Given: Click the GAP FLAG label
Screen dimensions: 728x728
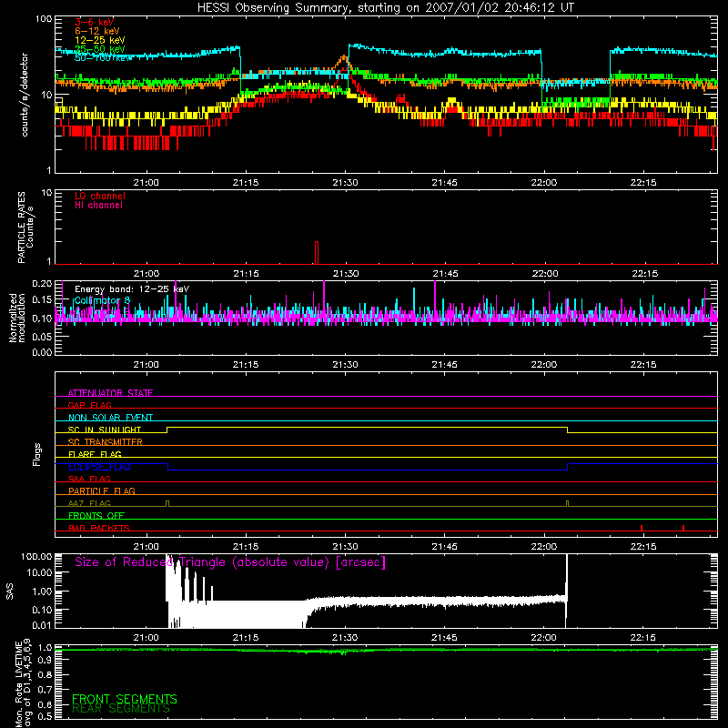Looking at the screenshot, I should (89, 405).
